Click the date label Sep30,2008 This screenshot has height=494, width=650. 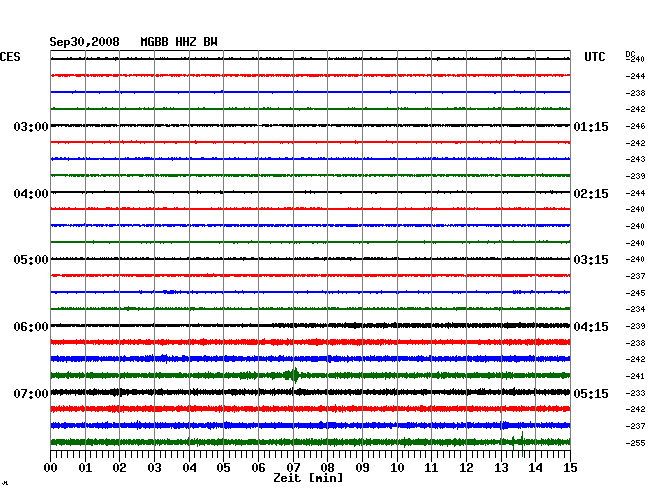[84, 42]
